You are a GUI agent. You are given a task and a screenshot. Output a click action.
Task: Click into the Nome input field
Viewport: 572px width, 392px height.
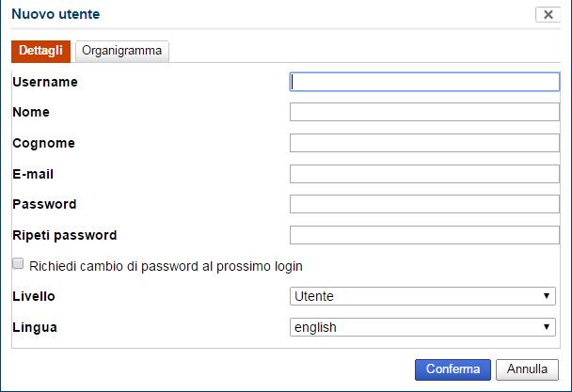[x=424, y=113]
